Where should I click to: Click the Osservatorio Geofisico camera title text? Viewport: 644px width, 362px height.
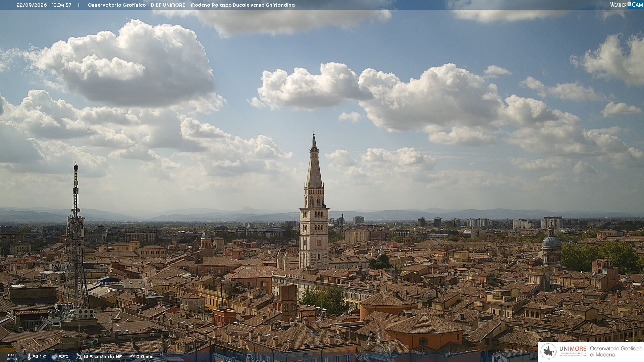191,5
